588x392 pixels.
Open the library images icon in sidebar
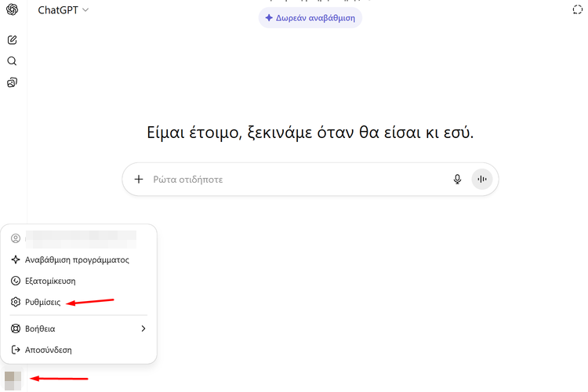pos(12,82)
